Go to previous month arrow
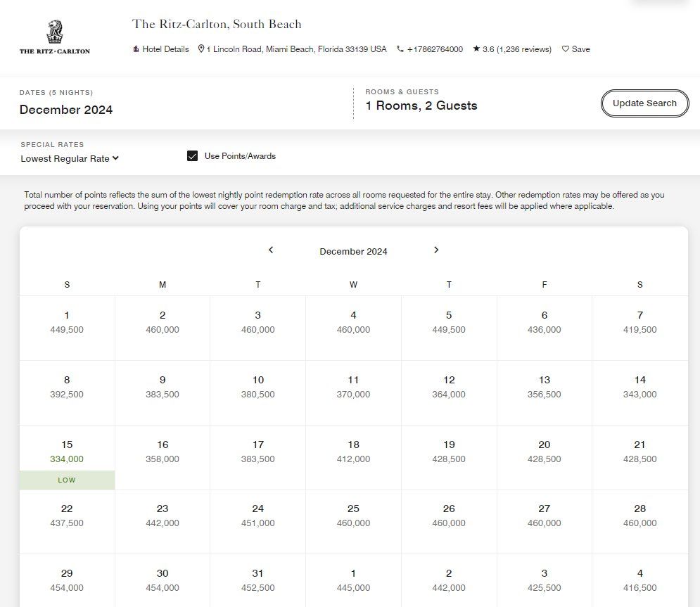 pos(271,250)
